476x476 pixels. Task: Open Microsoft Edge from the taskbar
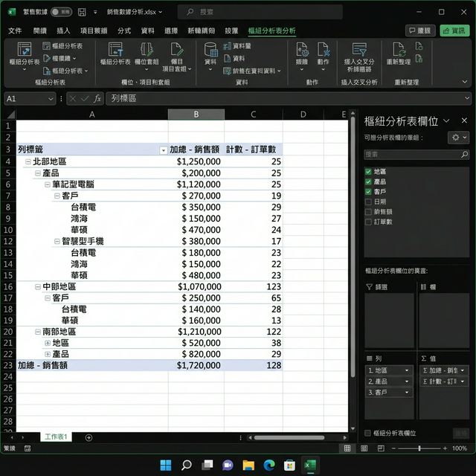pos(269,465)
